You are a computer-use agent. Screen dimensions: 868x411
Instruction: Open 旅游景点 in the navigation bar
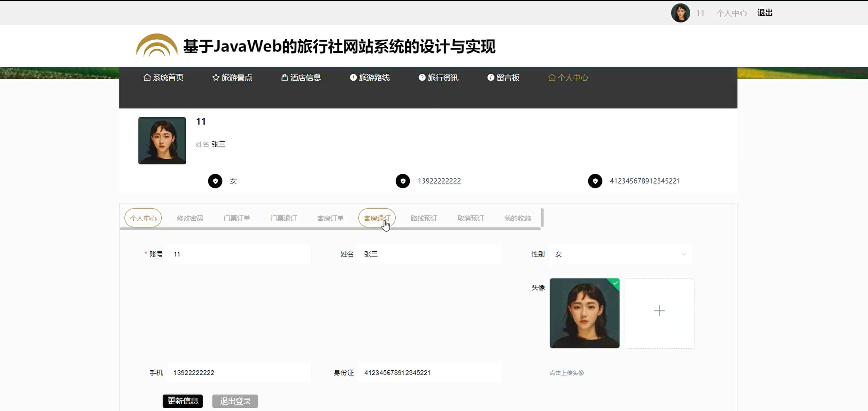click(x=232, y=77)
